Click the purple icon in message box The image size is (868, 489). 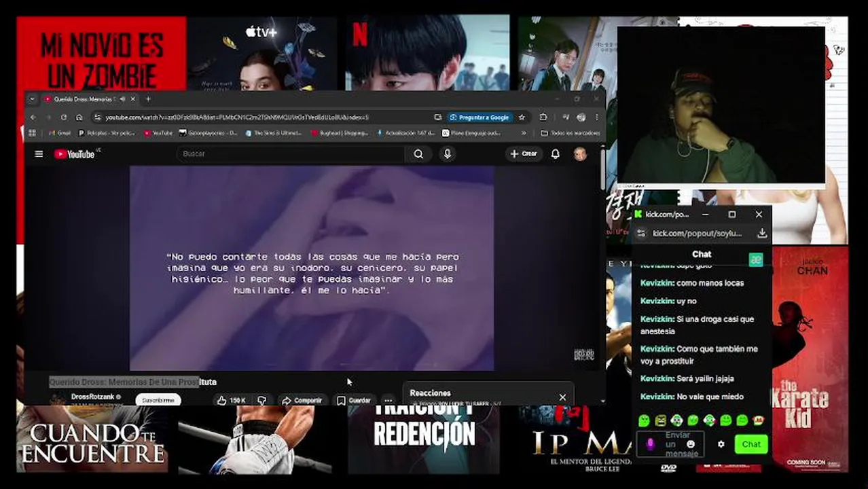click(x=650, y=444)
